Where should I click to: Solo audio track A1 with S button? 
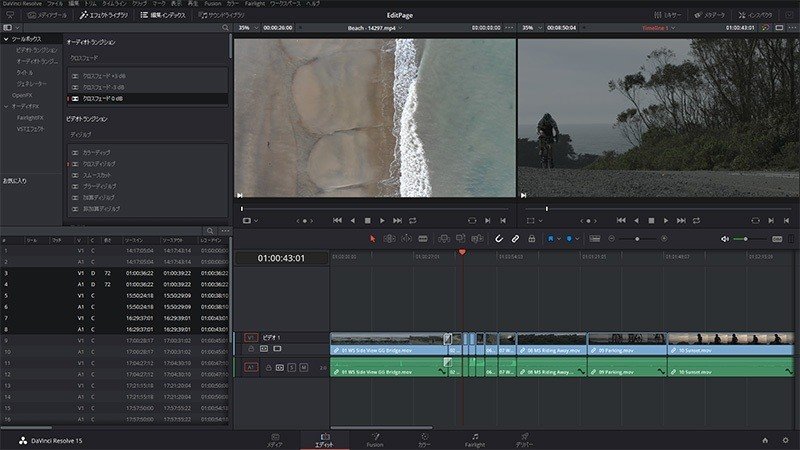pyautogui.click(x=291, y=368)
